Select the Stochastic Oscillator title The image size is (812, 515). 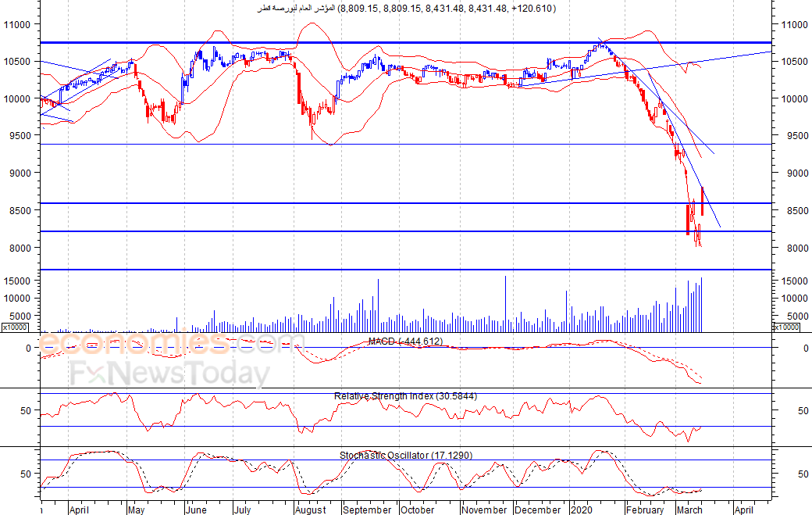406,456
